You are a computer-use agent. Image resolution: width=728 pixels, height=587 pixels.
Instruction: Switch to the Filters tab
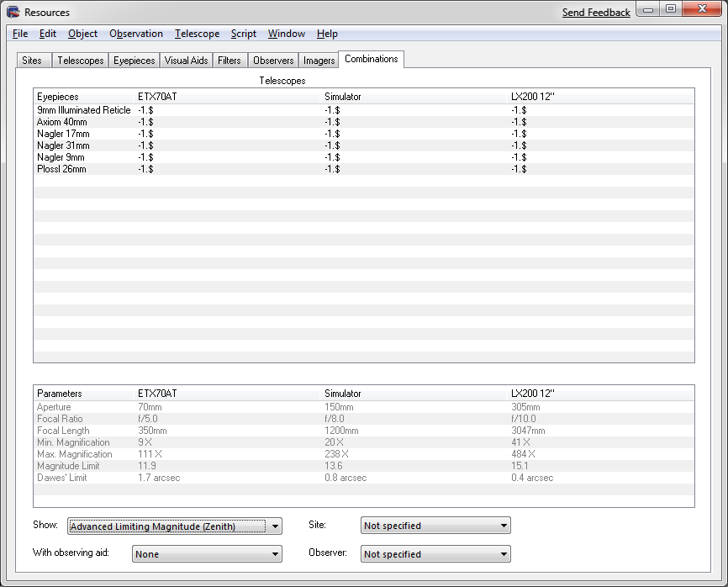click(229, 61)
